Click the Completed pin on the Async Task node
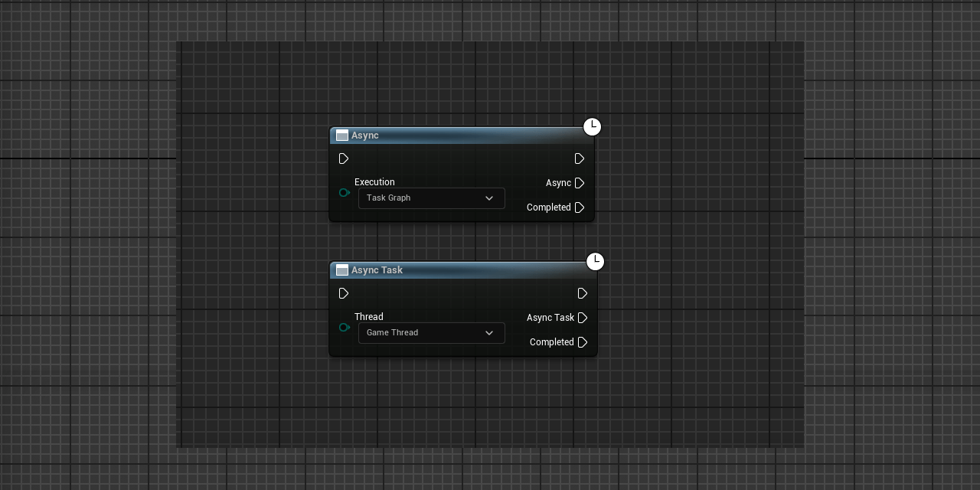The height and width of the screenshot is (490, 980). 583,342
